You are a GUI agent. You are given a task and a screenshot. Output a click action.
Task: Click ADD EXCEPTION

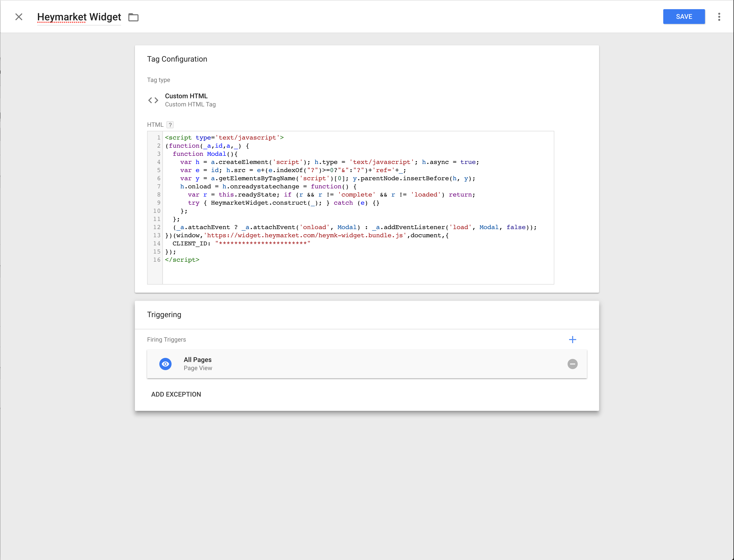tap(176, 394)
